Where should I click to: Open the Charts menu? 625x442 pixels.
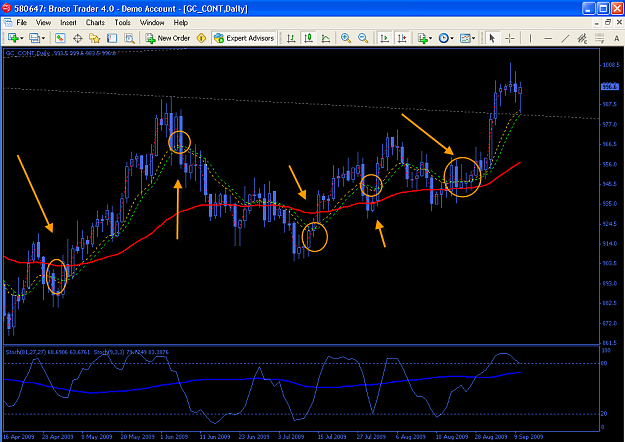(95, 23)
